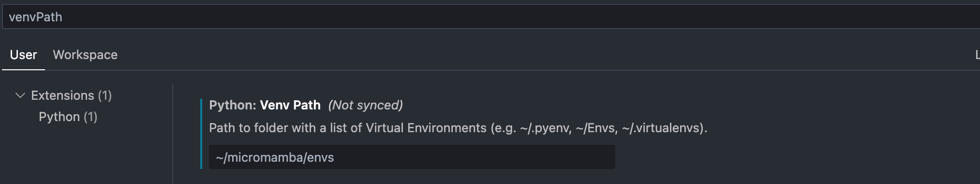
Task: Click the (1) count next to Extensions
Action: tap(105, 95)
